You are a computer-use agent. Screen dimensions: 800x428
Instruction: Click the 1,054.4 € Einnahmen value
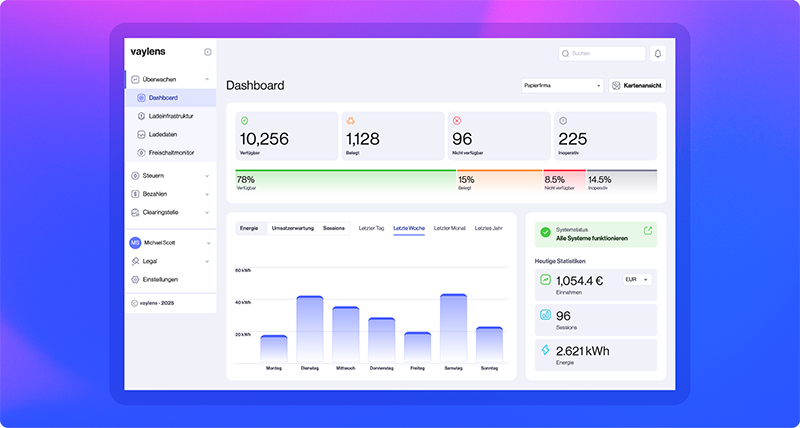pos(580,281)
